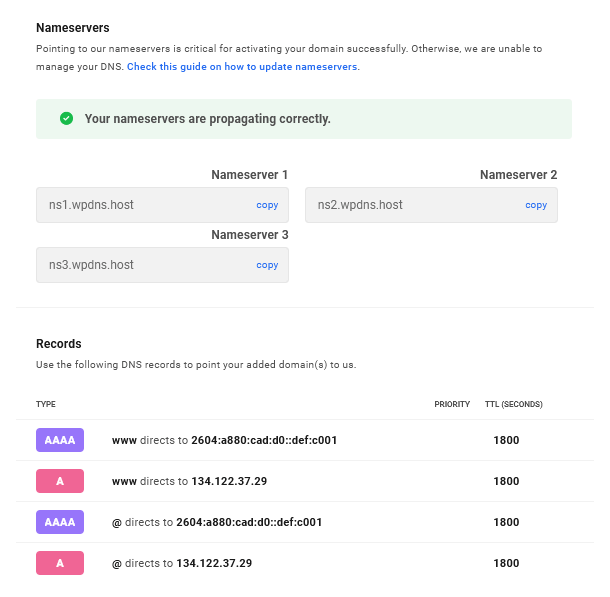Viewport: 610px width, 597px height.
Task: Click the ns2.wpdns.host field
Action: [431, 205]
